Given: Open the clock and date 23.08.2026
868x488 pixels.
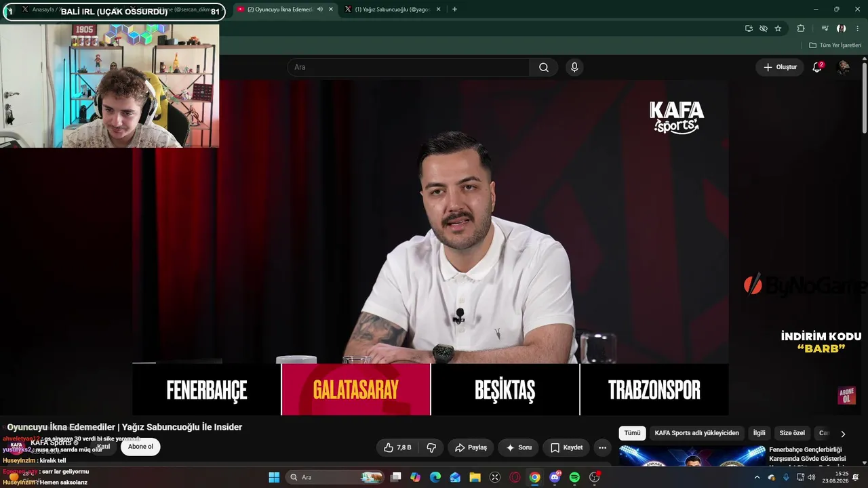Looking at the screenshot, I should click(x=835, y=477).
